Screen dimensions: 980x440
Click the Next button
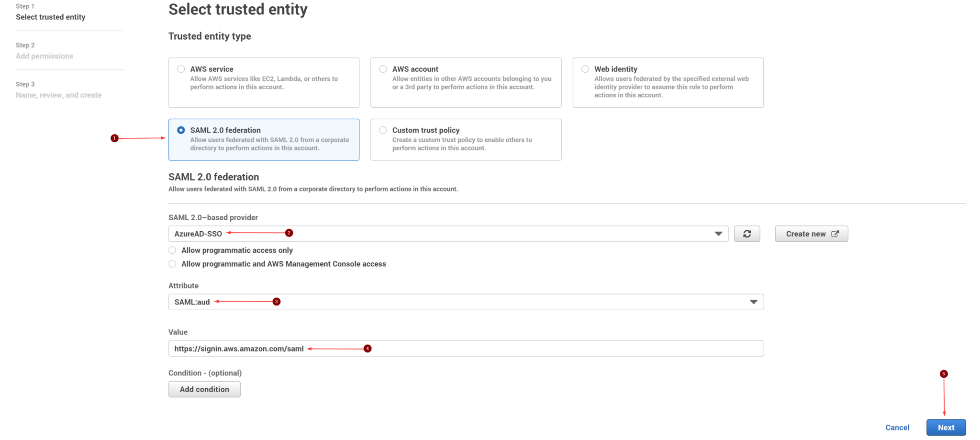tap(946, 427)
